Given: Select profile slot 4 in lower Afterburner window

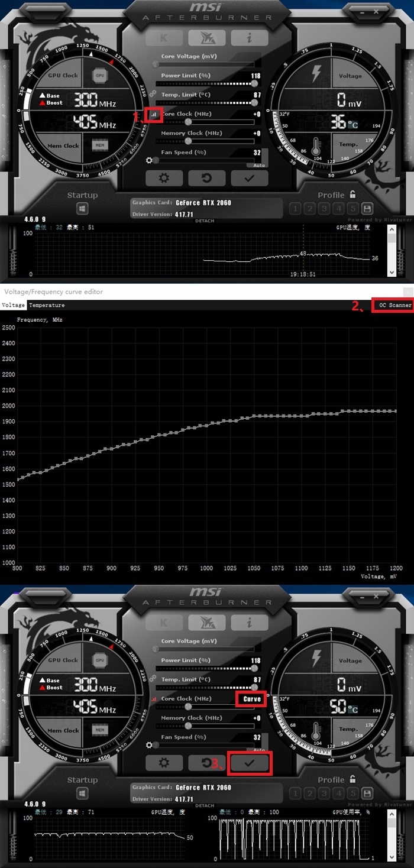Looking at the screenshot, I should click(x=339, y=793).
